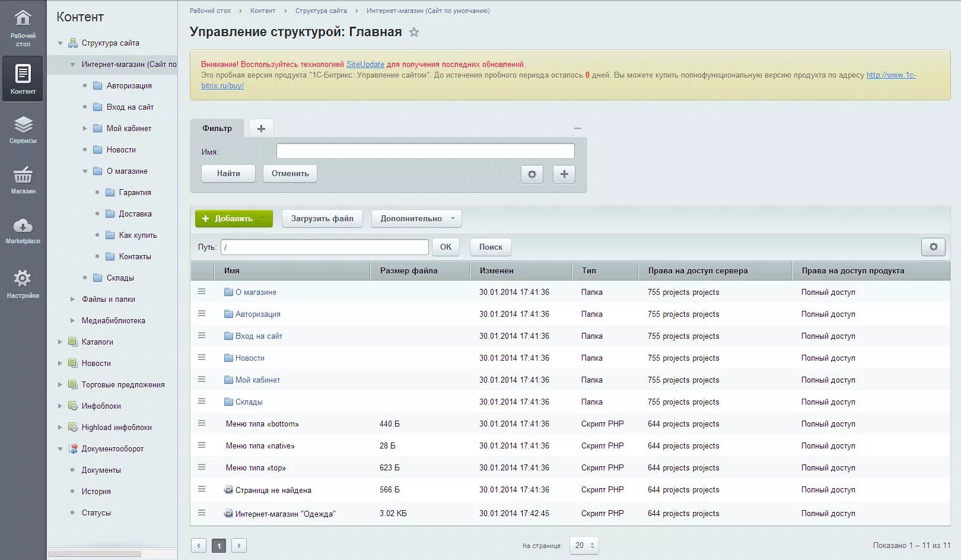
Task: Open the Marketplace sidebar section
Action: point(23,230)
